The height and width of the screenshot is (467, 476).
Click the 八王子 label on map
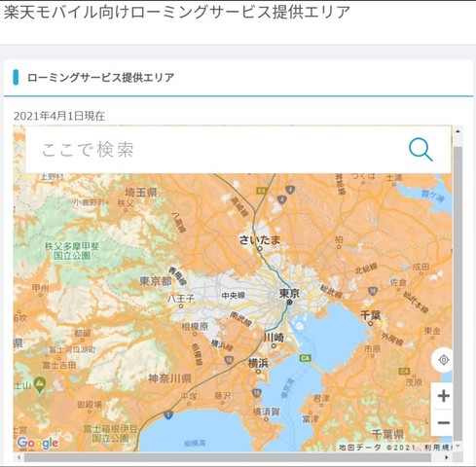point(181,299)
